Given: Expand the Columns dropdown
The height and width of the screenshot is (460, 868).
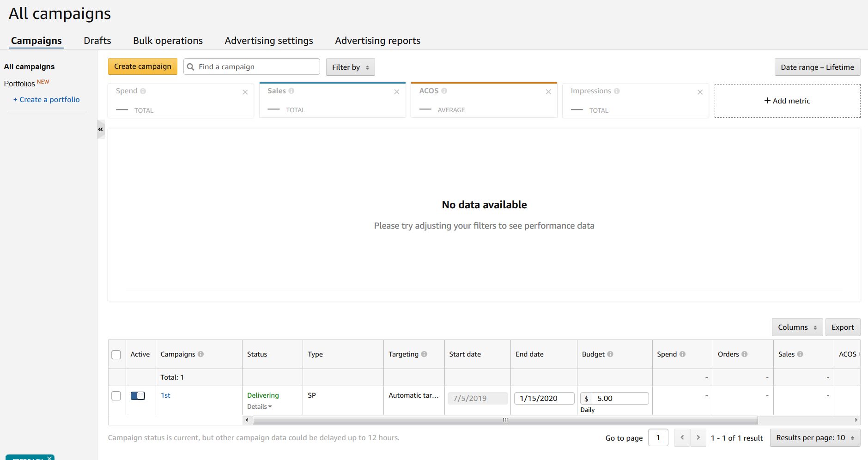Looking at the screenshot, I should pos(797,327).
